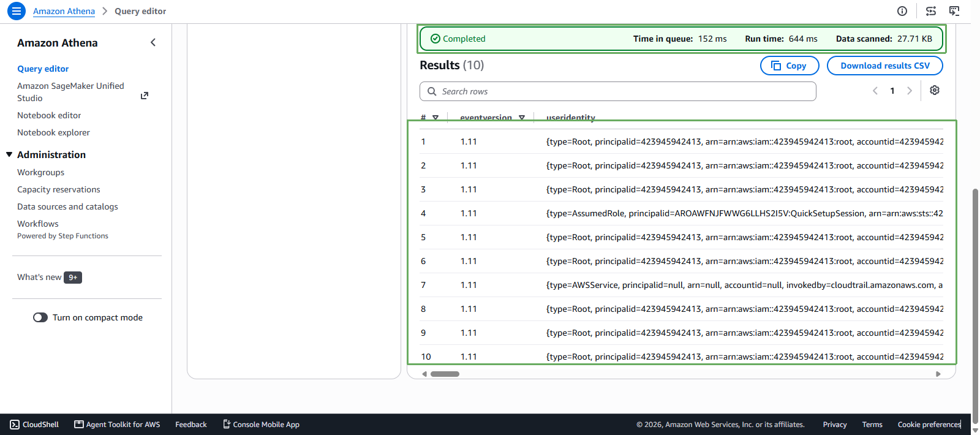Open Workgroups under Administration

[40, 172]
